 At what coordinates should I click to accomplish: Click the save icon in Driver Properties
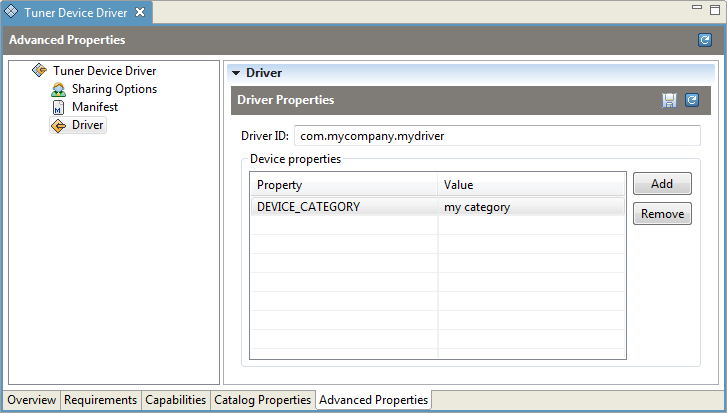point(669,100)
